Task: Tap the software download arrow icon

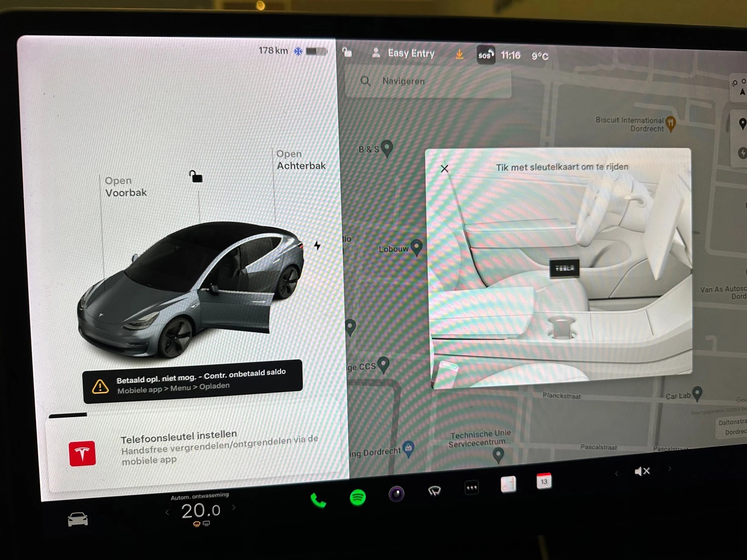Action: point(459,54)
